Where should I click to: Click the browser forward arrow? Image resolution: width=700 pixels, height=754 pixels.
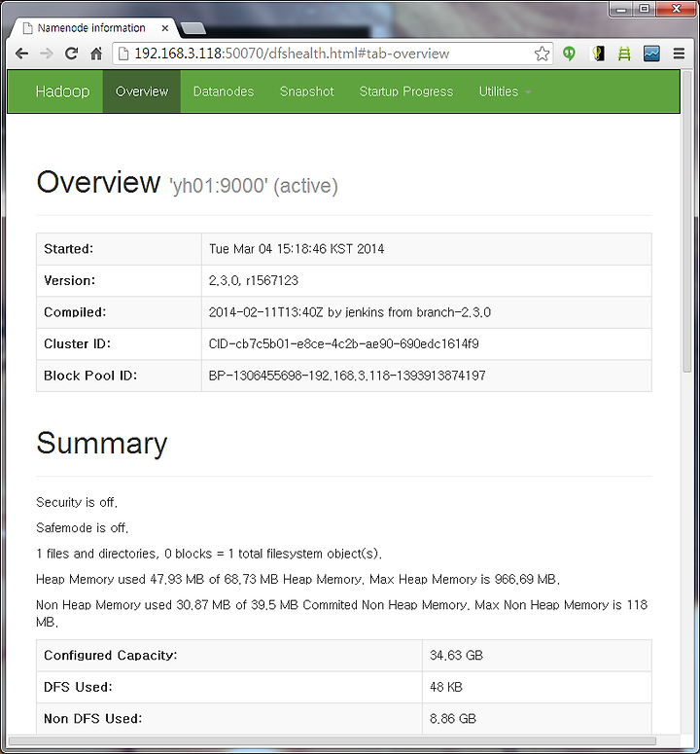[47, 54]
